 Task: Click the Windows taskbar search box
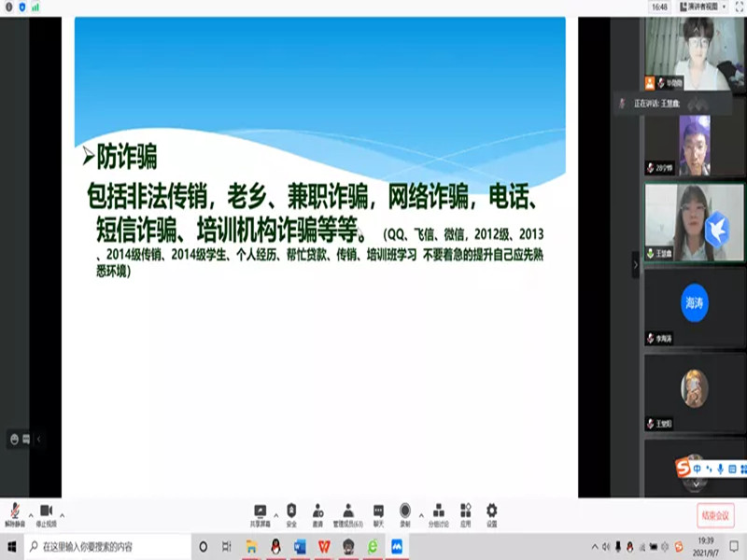point(103,546)
